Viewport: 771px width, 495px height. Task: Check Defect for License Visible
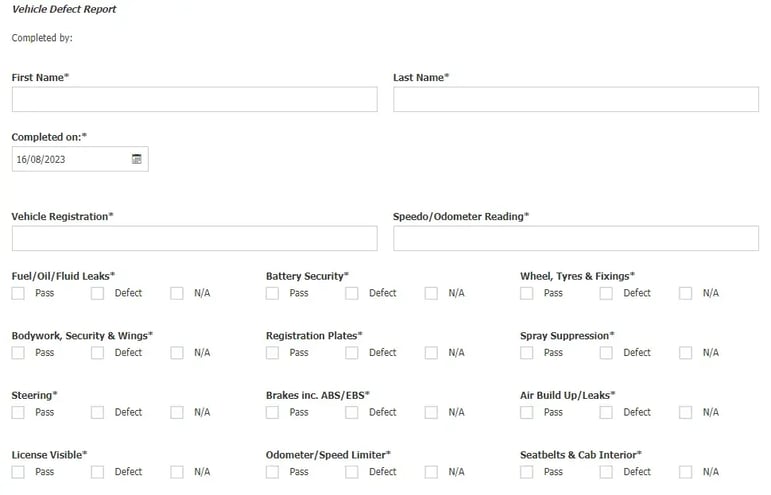(97, 472)
